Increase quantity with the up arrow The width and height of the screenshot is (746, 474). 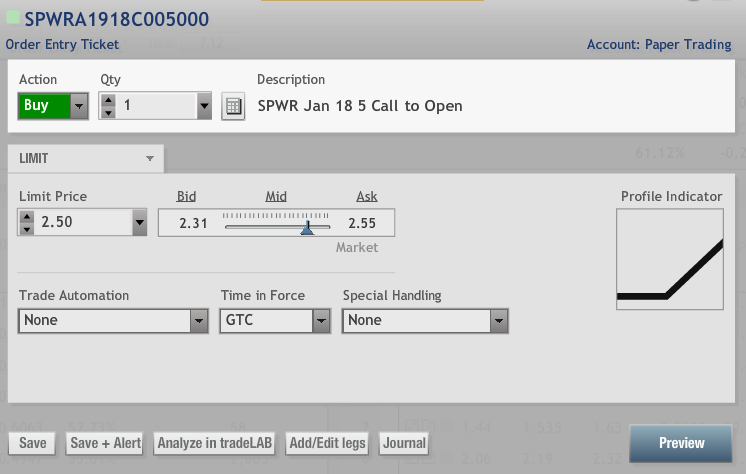click(108, 100)
